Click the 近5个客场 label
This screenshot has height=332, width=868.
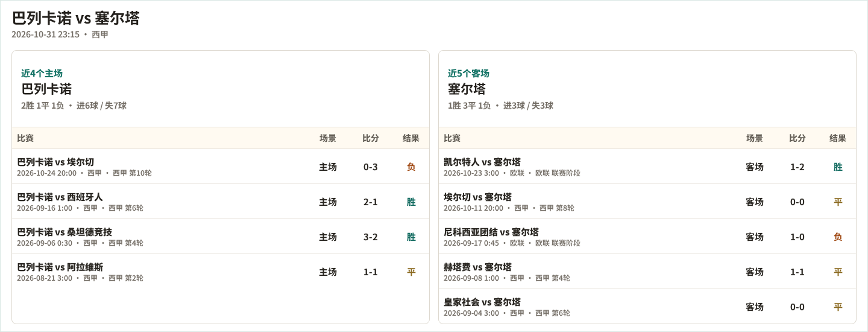(x=468, y=73)
